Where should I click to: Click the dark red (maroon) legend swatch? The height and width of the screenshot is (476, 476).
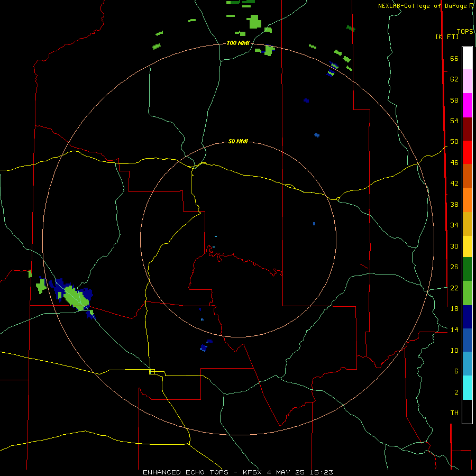click(467, 129)
